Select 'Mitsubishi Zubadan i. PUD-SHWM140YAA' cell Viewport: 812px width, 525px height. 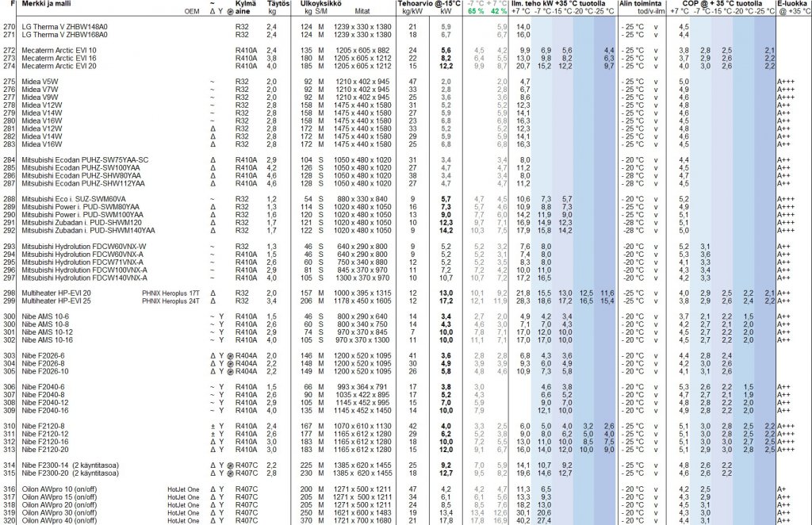click(88, 231)
